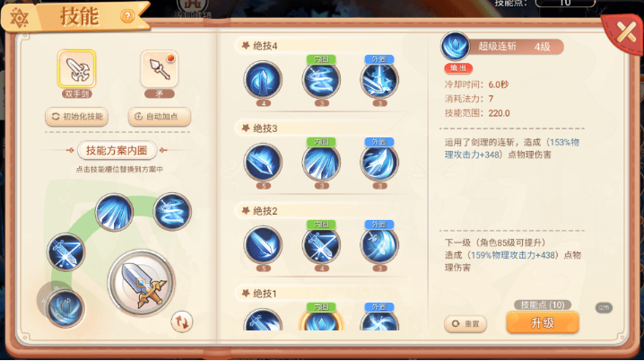Toggle skill scheme with the swap arrows icon
Image resolution: width=644 pixels, height=361 pixels.
[181, 322]
